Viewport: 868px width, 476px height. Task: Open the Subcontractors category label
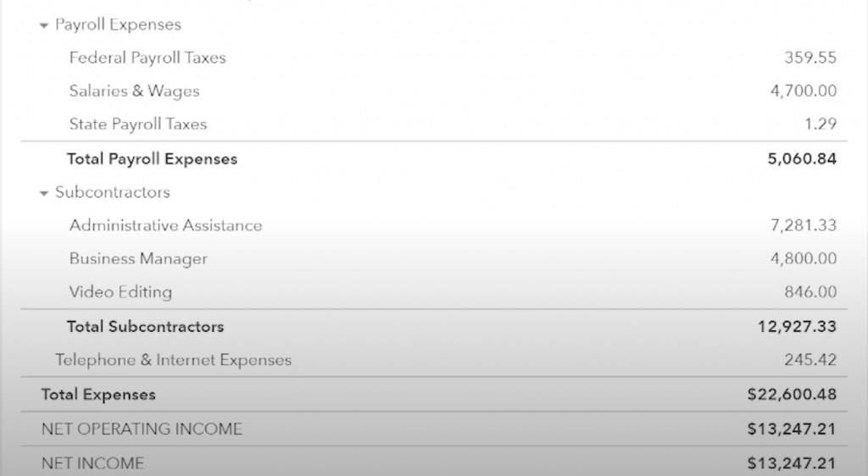(113, 192)
